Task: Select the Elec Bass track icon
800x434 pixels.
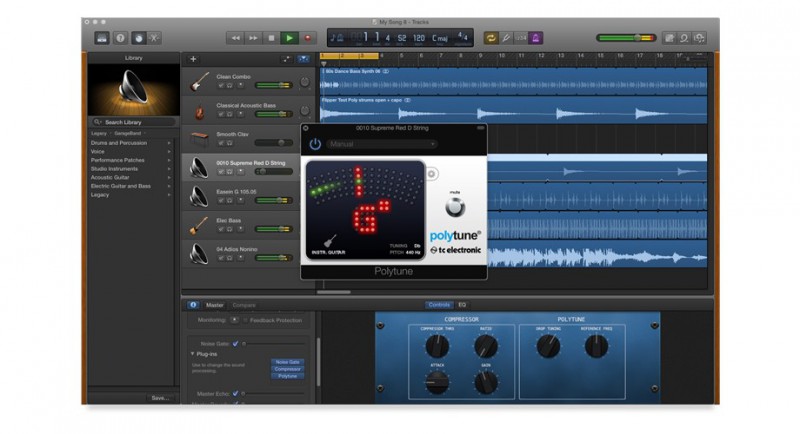Action: (199, 225)
